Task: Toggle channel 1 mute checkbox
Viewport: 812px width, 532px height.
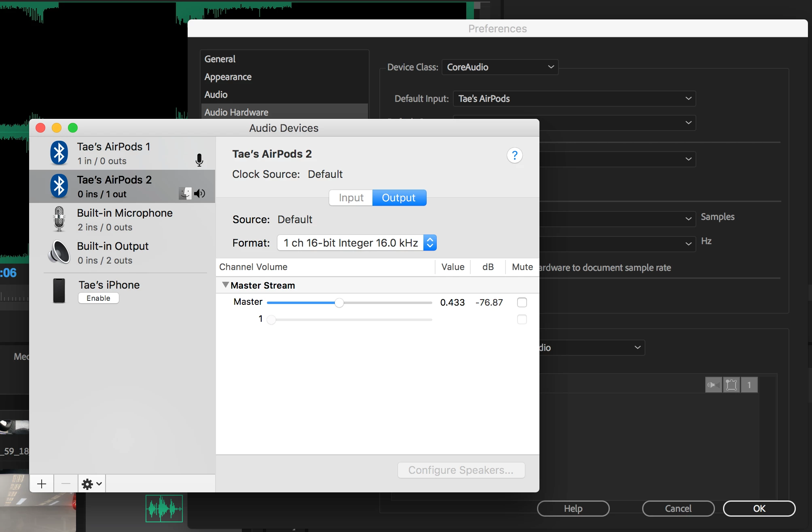Action: tap(522, 319)
